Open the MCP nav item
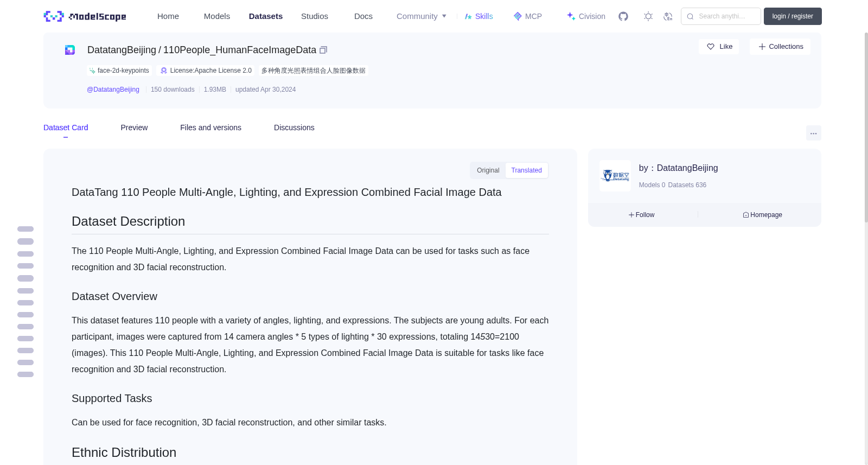 coord(527,16)
